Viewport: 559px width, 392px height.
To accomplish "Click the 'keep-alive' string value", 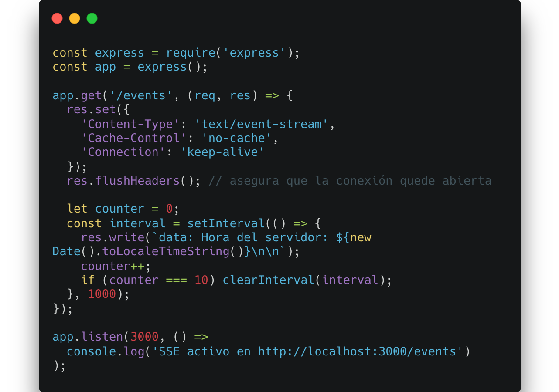I will pos(222,152).
